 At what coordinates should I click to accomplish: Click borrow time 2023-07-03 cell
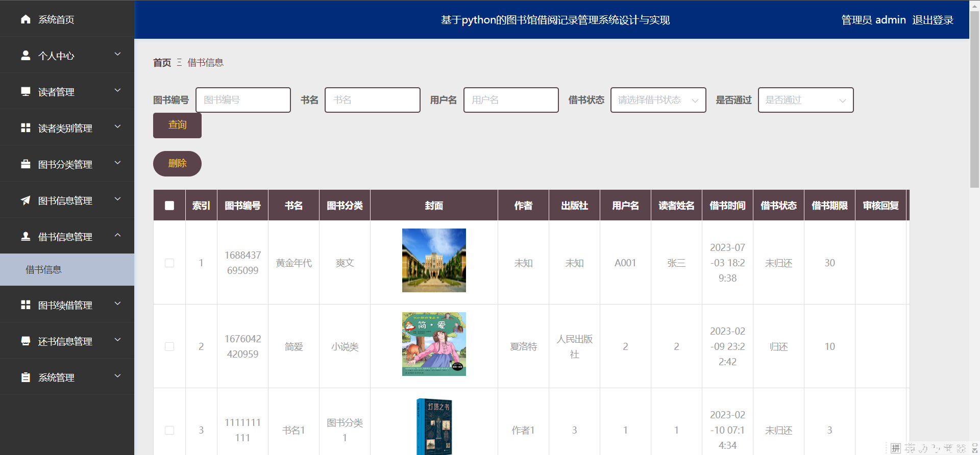727,263
